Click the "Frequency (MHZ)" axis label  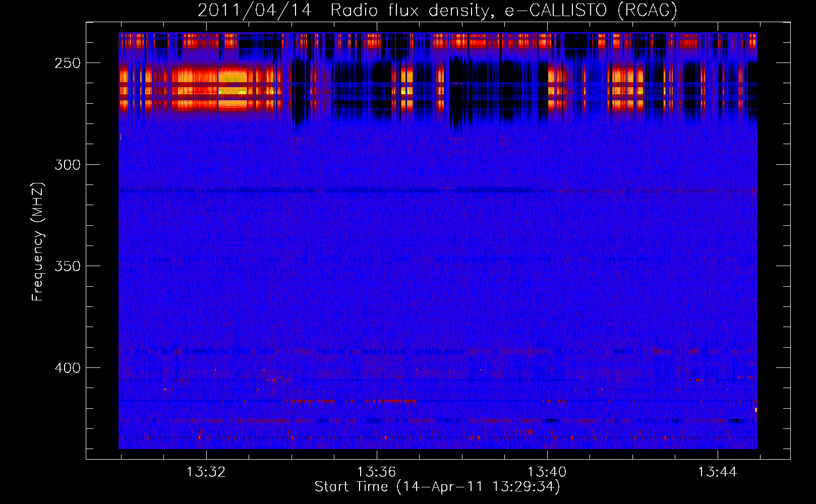pyautogui.click(x=38, y=241)
